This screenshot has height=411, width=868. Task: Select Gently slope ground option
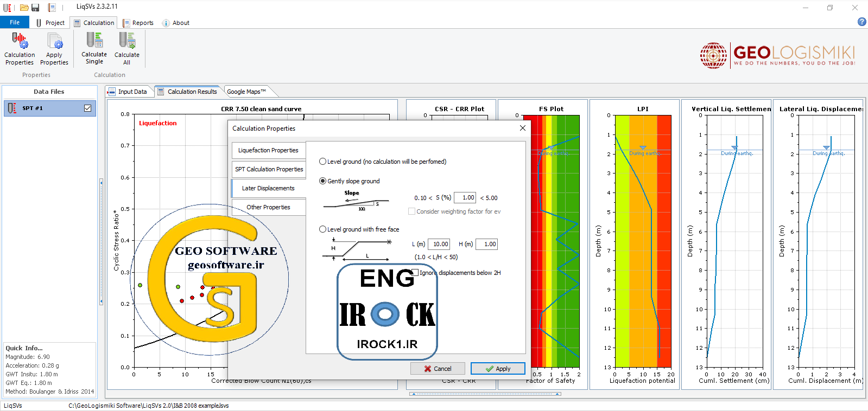tap(323, 181)
